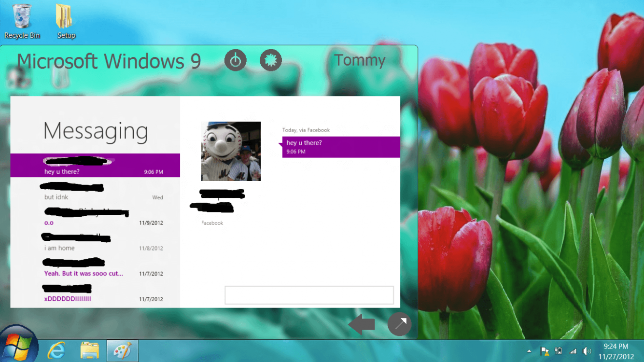Open the 'o.o' conversation from 11/9/2012
644x362 pixels.
95,217
